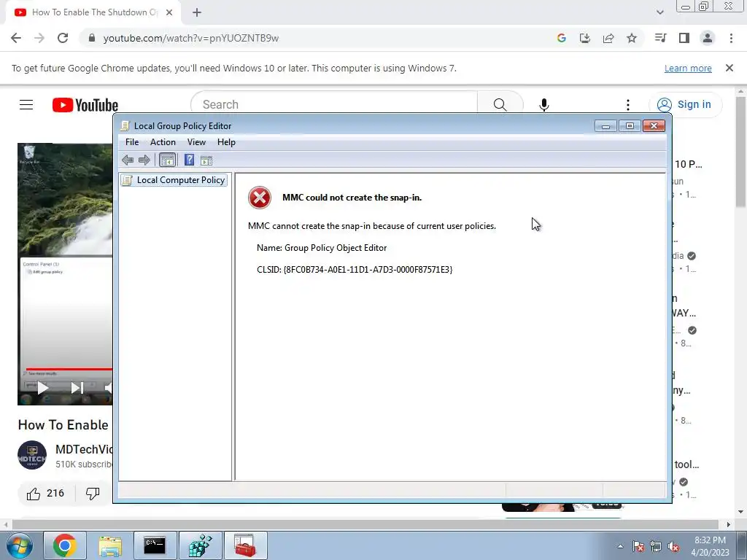Open Windows Explorer from taskbar
The height and width of the screenshot is (560, 747).
coord(110,545)
